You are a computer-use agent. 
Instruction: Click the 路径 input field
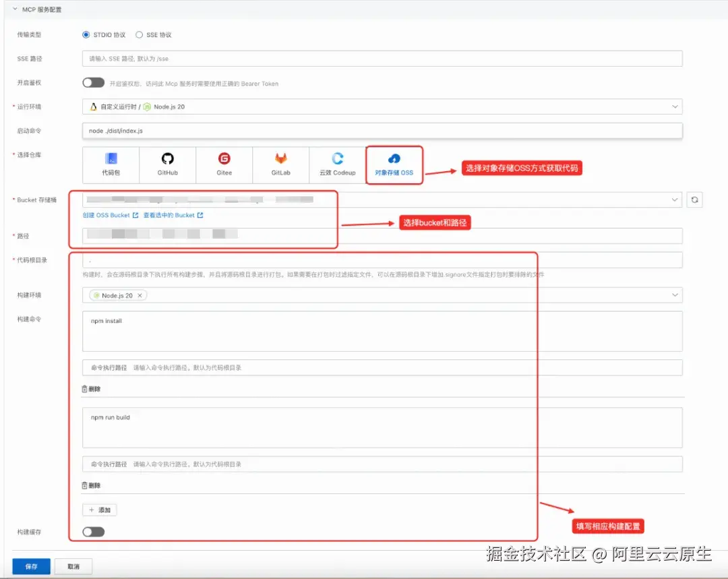click(x=382, y=235)
